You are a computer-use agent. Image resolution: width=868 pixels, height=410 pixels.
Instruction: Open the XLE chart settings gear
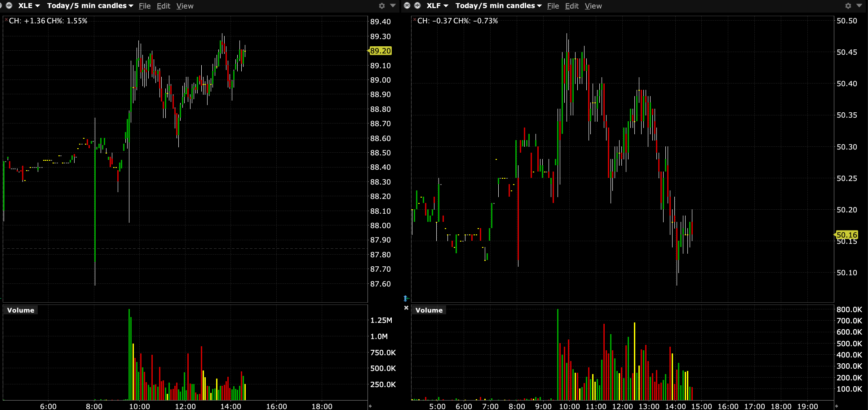click(x=382, y=6)
